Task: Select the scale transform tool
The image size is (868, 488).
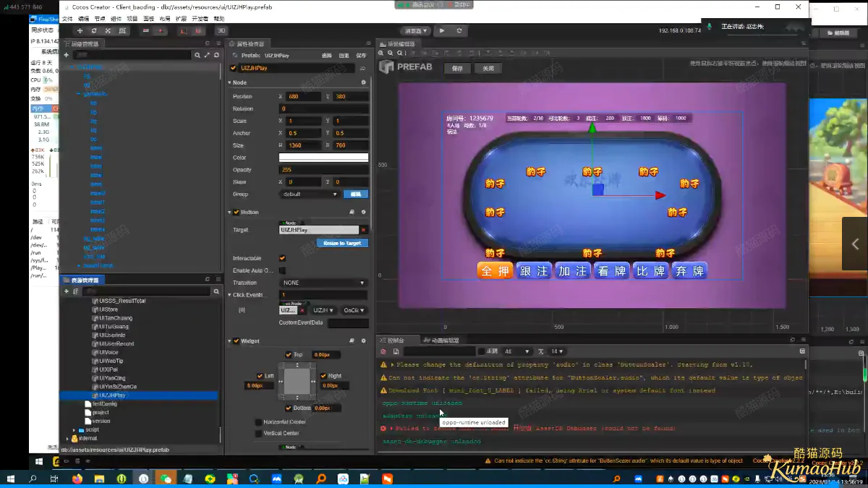Action: click(108, 31)
